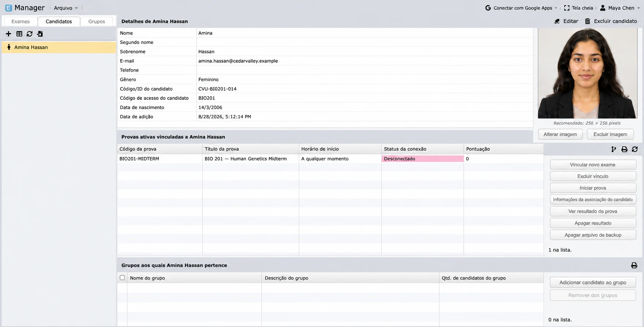Click the trash icon for Excluir candidato
The width and height of the screenshot is (644, 327).
(x=588, y=21)
